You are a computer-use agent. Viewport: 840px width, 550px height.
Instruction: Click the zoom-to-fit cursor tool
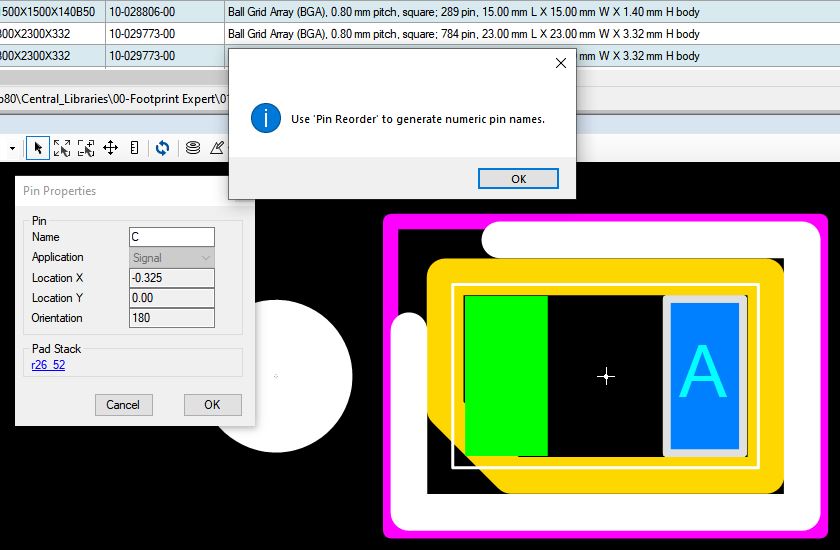pyautogui.click(x=62, y=148)
